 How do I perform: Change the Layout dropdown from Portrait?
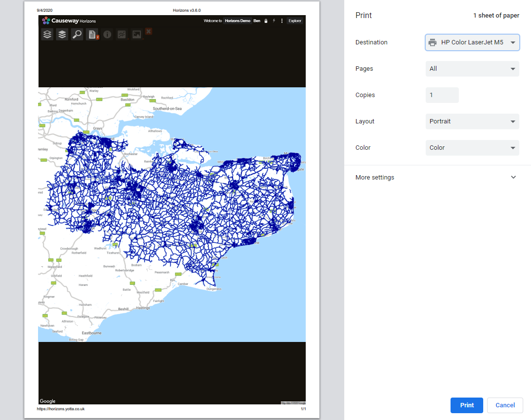pyautogui.click(x=472, y=121)
